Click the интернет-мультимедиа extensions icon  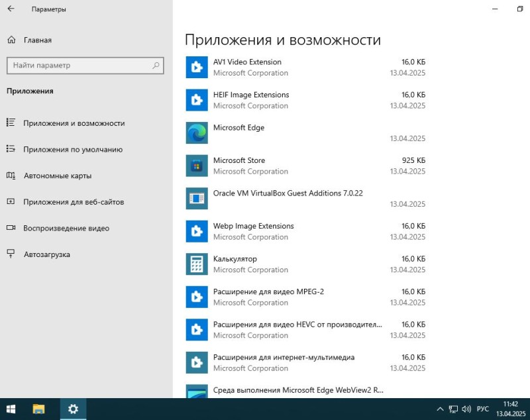pos(197,362)
